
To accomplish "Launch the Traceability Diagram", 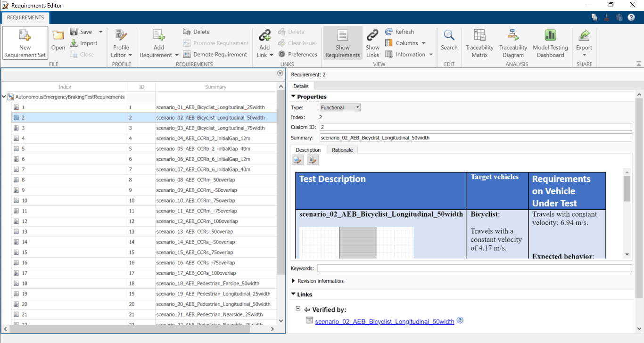I will coord(513,43).
